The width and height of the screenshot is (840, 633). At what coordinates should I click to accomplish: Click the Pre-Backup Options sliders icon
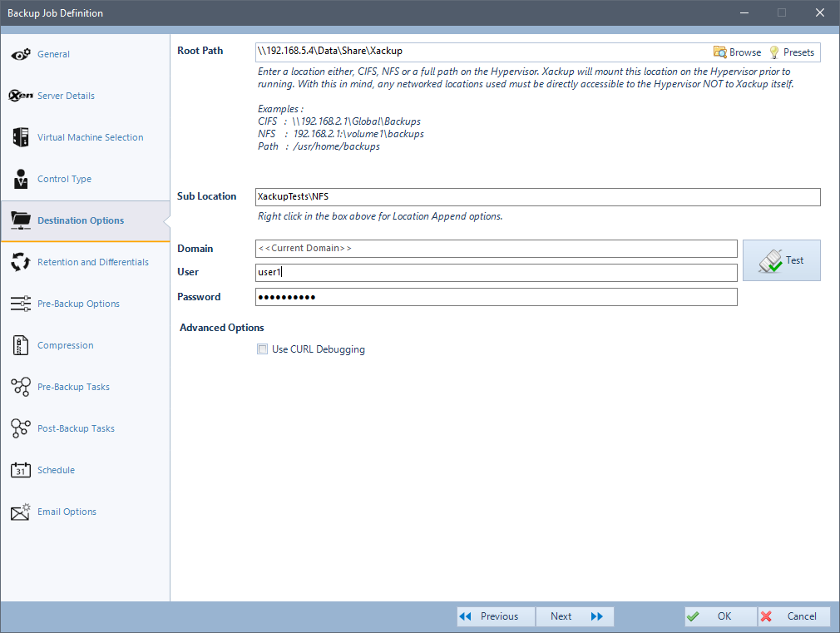(x=21, y=304)
